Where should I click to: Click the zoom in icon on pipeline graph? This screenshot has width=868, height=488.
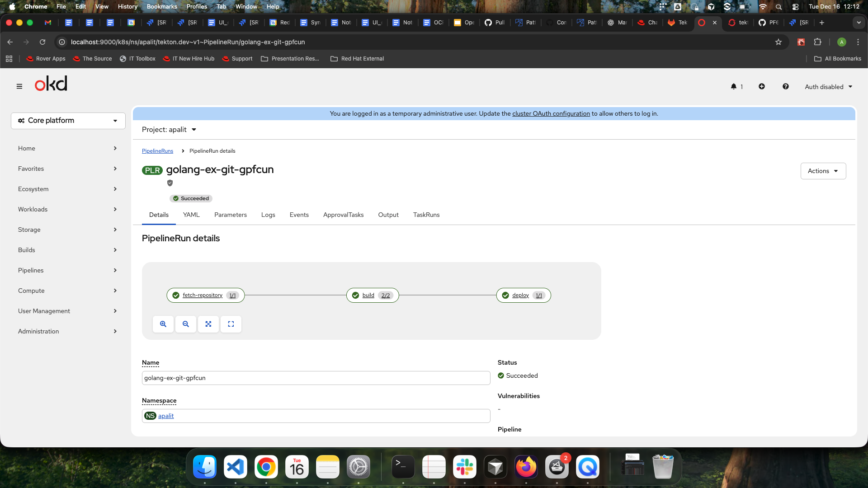tap(163, 324)
